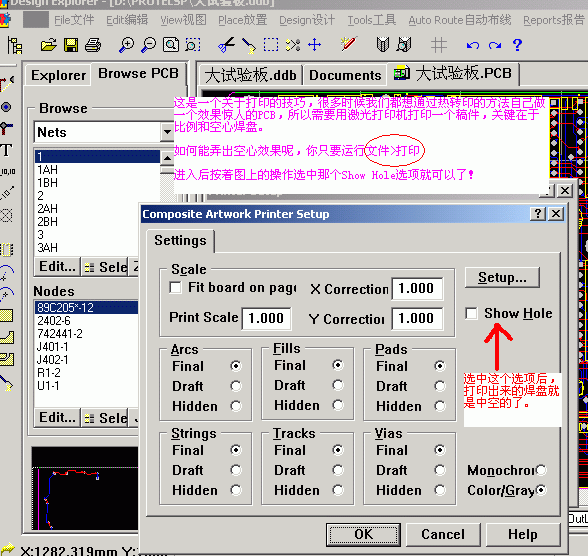This screenshot has width=588, height=556.
Task: Click the Print Scale input field
Action: tap(266, 318)
